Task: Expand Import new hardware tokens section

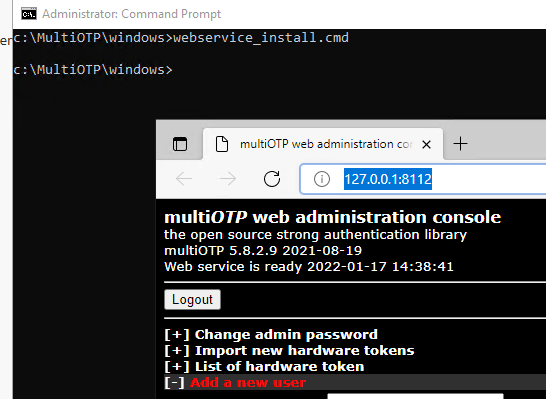Action: coord(177,351)
